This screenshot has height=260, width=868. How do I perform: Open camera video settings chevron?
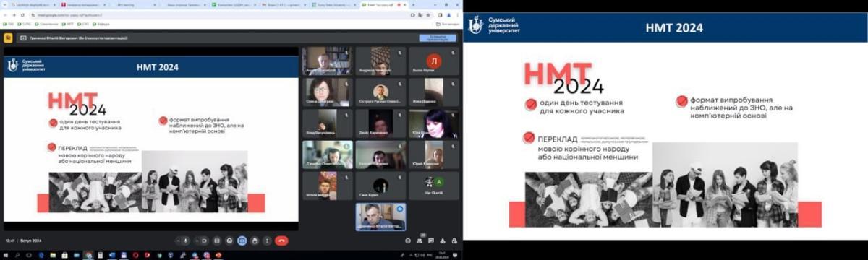click(x=197, y=240)
